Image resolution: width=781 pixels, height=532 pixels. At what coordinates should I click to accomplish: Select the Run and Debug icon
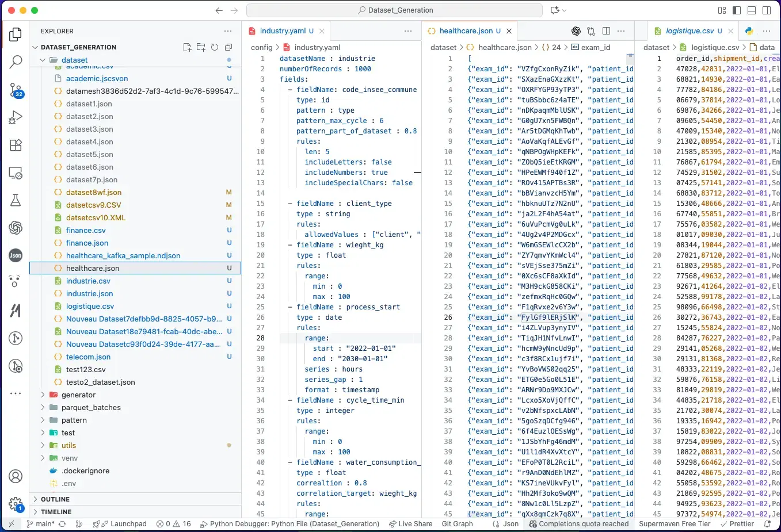[x=16, y=118]
